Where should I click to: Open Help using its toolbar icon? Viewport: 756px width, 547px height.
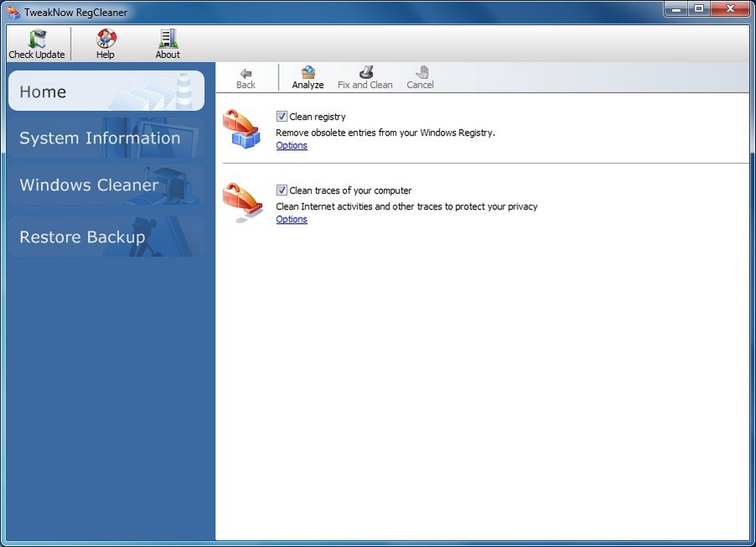point(105,38)
